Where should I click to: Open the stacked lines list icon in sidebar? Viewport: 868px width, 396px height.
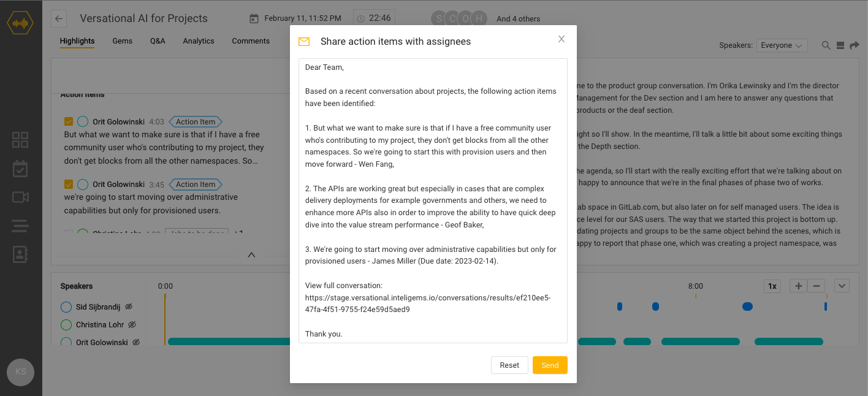click(20, 226)
